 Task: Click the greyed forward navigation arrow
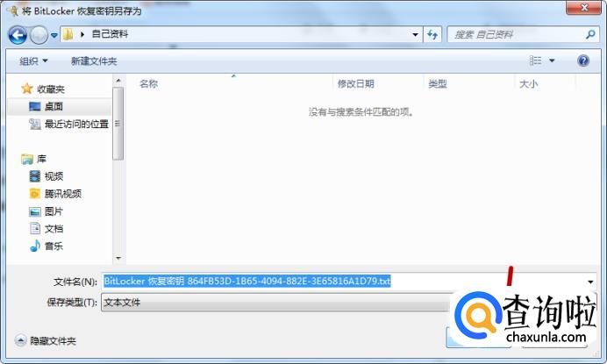(x=39, y=35)
